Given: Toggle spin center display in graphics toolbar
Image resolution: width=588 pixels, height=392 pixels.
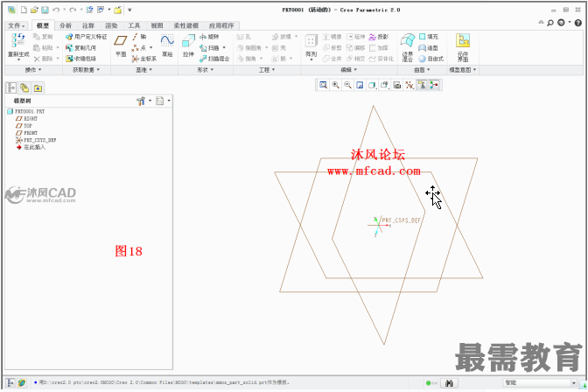Looking at the screenshot, I should 434,85.
